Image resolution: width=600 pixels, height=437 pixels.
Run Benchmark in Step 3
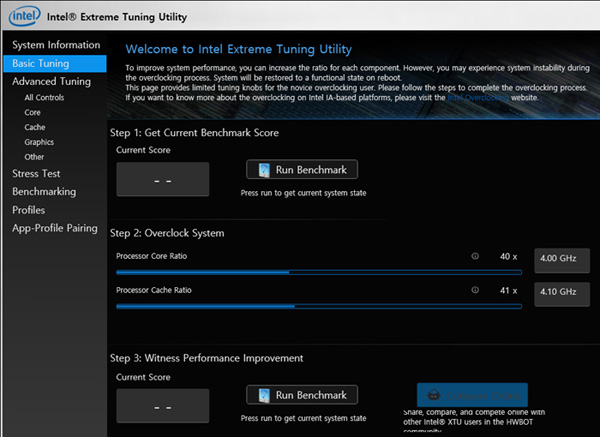click(x=302, y=395)
